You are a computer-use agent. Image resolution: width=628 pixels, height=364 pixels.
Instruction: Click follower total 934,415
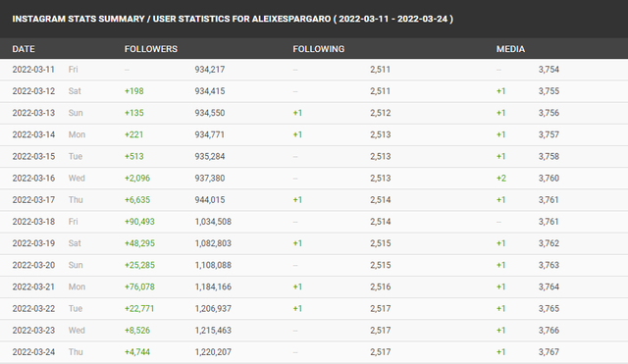point(210,91)
